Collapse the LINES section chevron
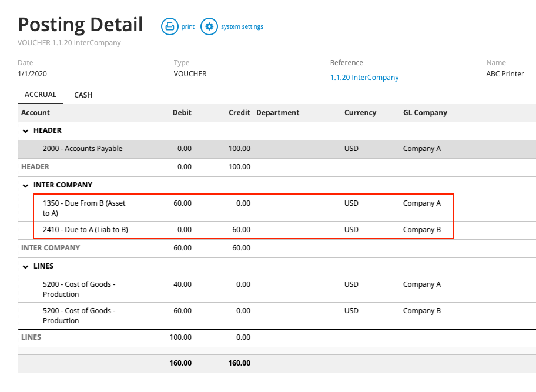 26,266
